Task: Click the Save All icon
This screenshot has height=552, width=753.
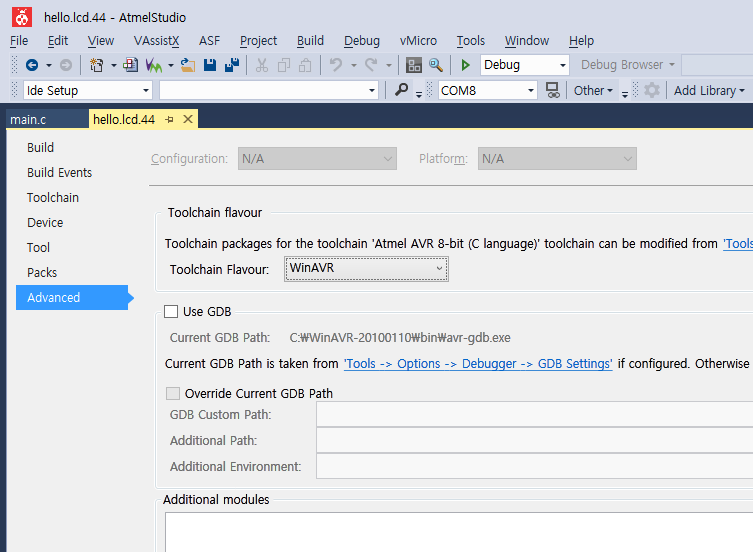Action: pos(232,65)
